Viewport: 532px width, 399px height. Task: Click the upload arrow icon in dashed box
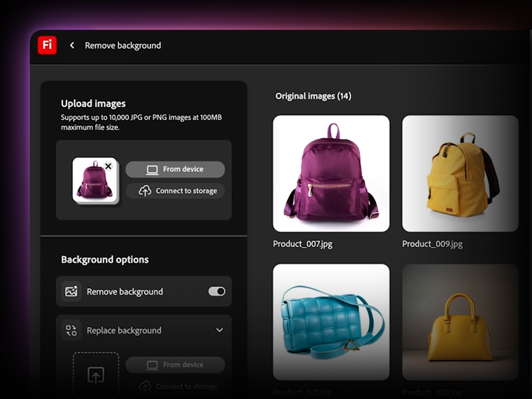(x=96, y=375)
